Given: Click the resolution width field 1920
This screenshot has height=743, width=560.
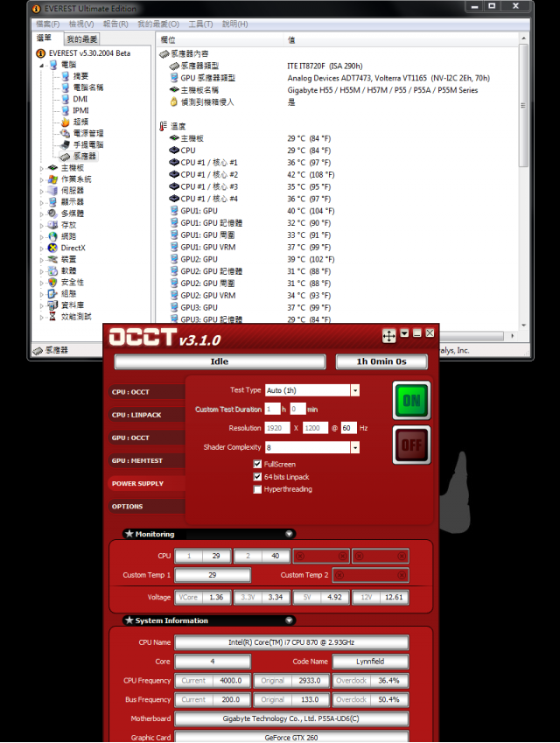Looking at the screenshot, I should 277,428.
